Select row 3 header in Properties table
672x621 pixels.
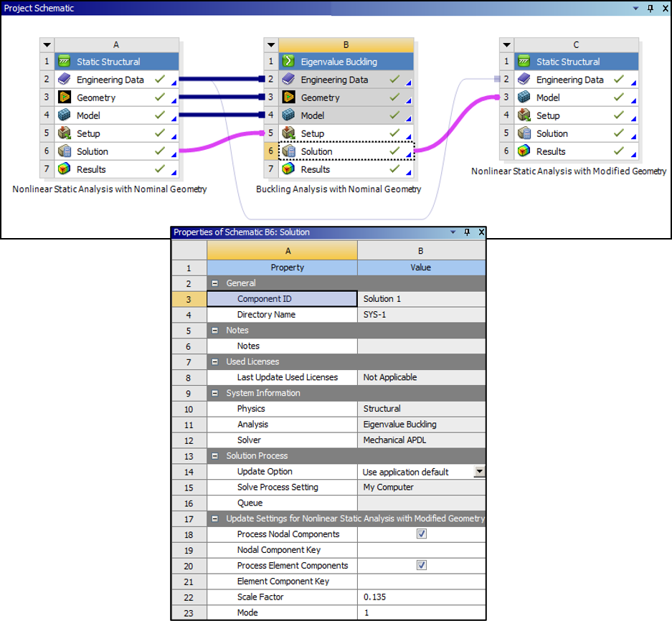point(189,299)
